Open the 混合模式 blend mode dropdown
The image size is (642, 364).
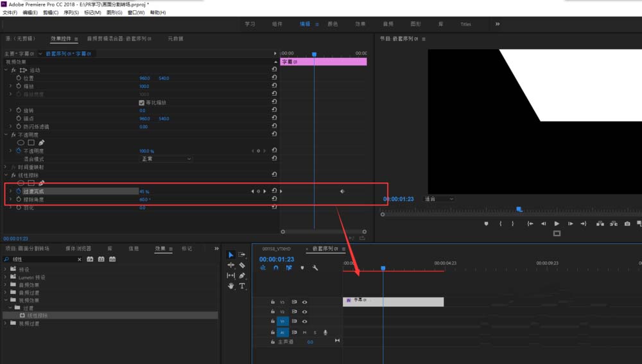point(166,159)
